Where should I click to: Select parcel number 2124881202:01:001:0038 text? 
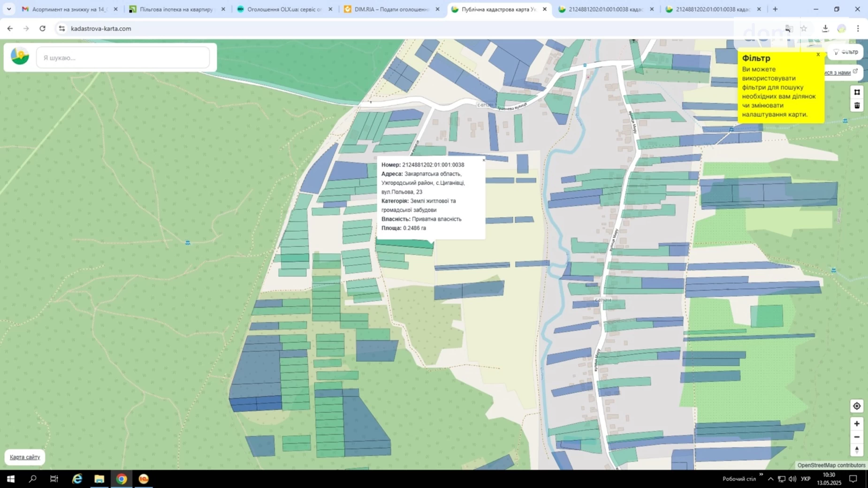click(433, 165)
